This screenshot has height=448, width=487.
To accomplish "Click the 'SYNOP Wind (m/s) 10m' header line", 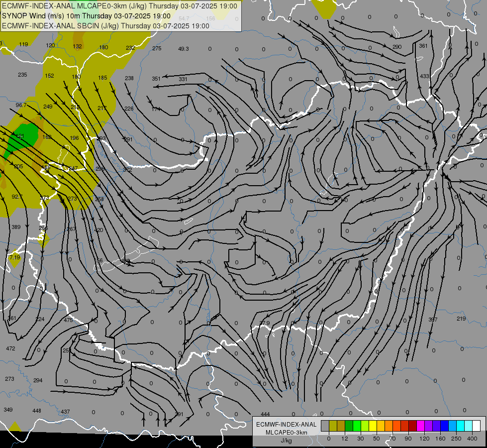I will [87, 16].
